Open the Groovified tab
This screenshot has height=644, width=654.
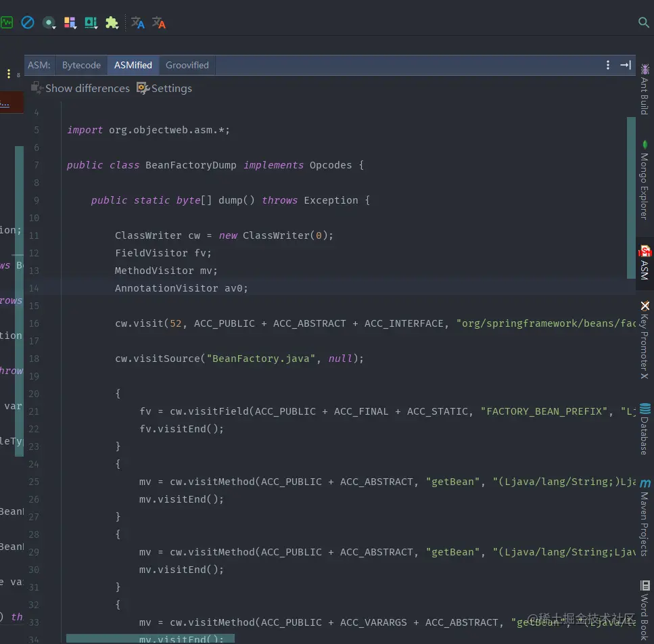pyautogui.click(x=187, y=65)
